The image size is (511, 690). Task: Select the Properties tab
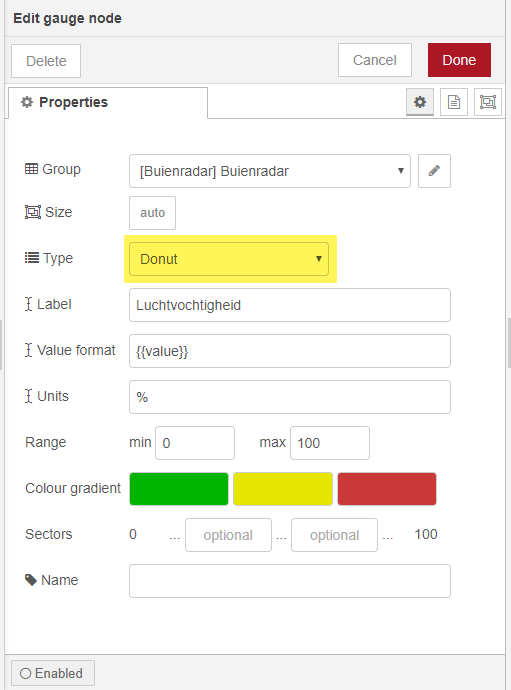(x=108, y=103)
